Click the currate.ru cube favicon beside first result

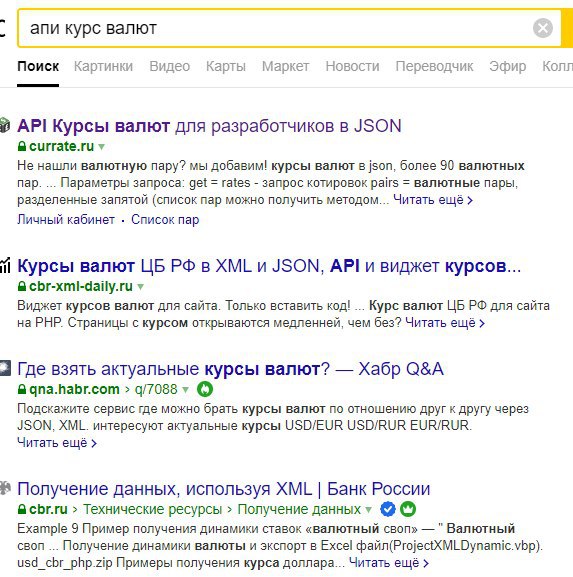click(5, 125)
